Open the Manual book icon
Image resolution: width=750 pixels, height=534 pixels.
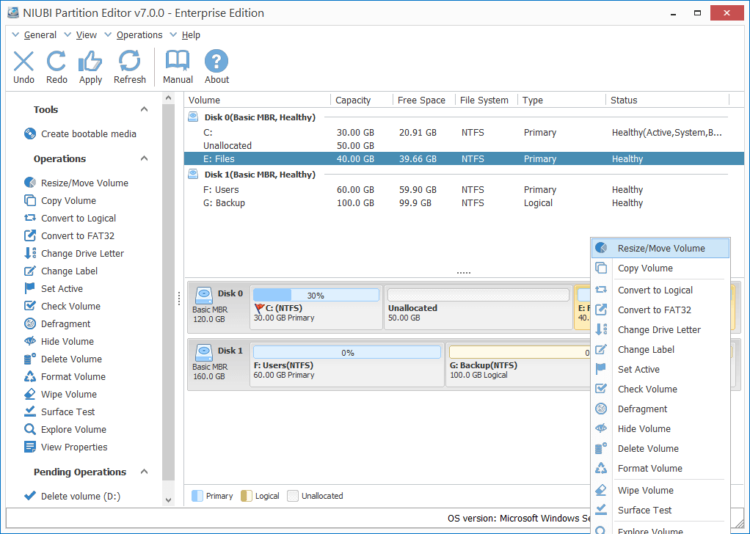(x=177, y=61)
